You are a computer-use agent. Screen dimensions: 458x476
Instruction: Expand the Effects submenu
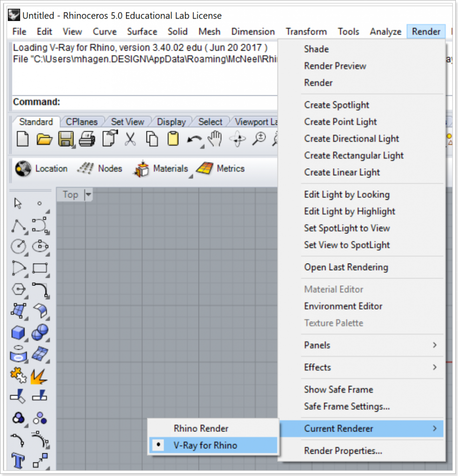click(372, 367)
